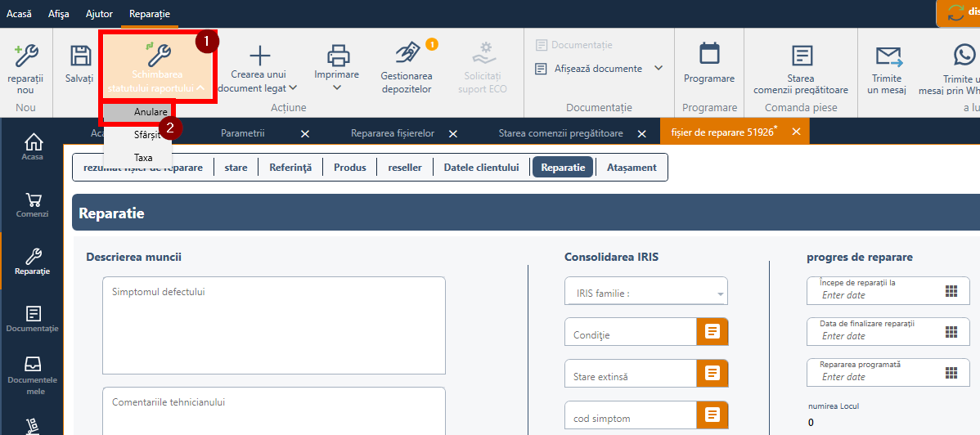Open date picker for 'Începe de reparații la'

(951, 290)
